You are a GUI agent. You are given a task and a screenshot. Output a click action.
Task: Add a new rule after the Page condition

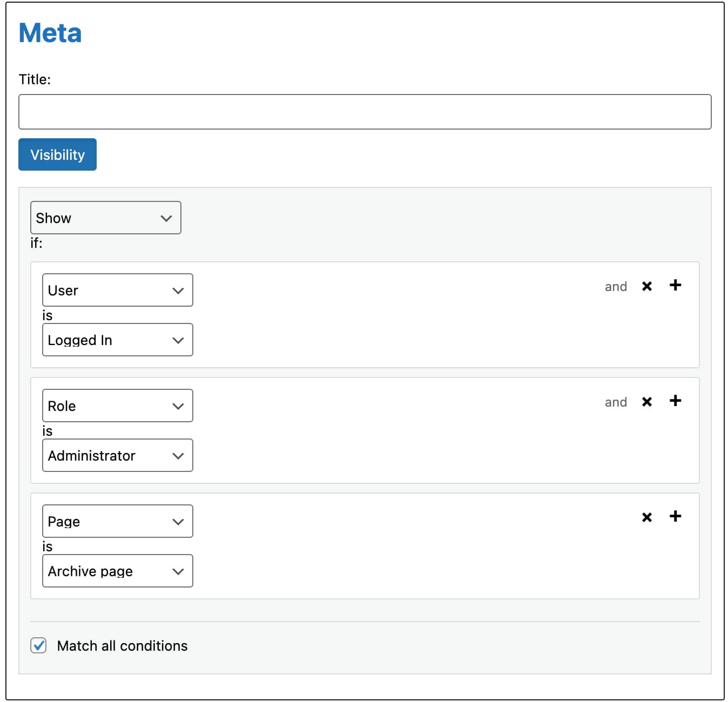pos(675,516)
